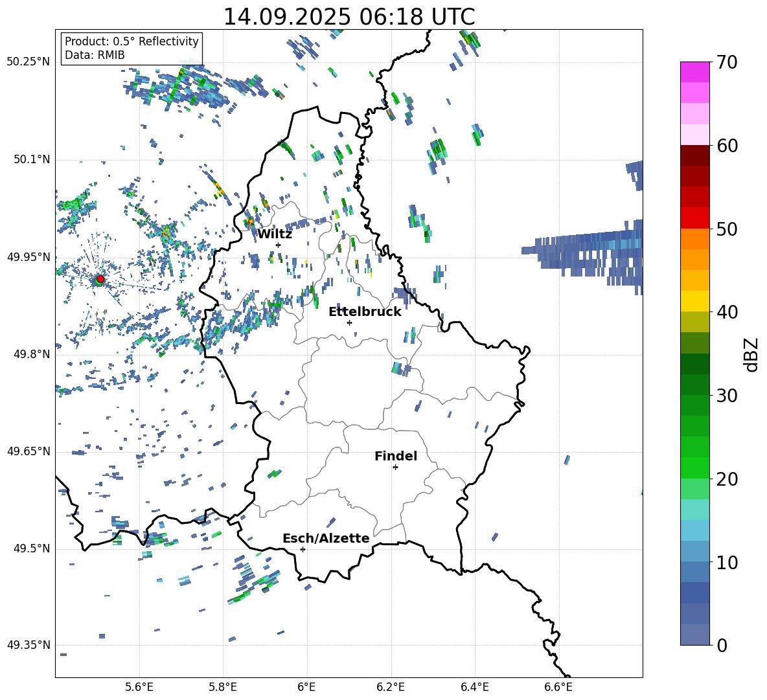This screenshot has height=700, width=767.
Task: Click the dBZ colorbar axis label
Action: 751,354
